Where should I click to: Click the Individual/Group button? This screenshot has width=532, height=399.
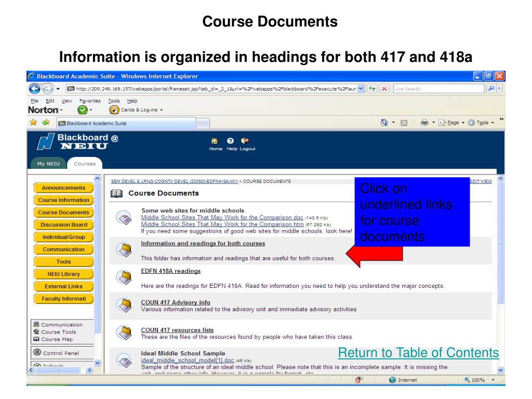[x=63, y=237]
